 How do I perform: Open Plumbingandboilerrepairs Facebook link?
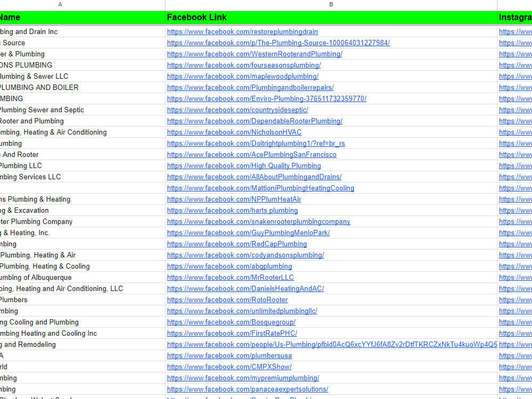[250, 88]
